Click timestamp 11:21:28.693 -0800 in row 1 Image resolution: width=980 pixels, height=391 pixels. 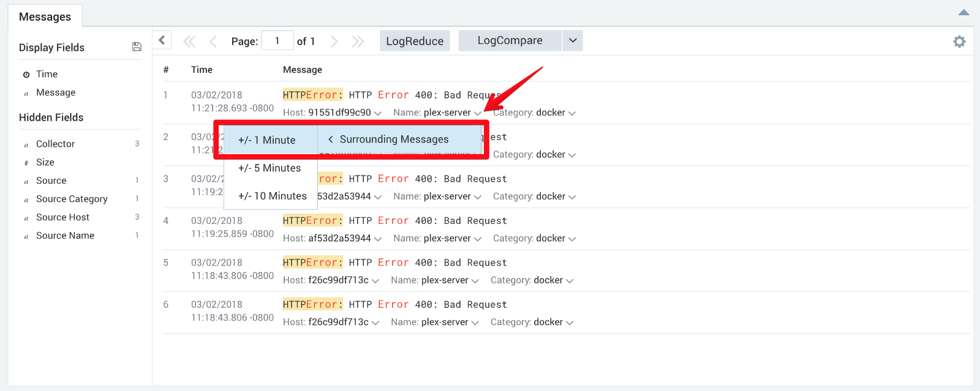(232, 108)
